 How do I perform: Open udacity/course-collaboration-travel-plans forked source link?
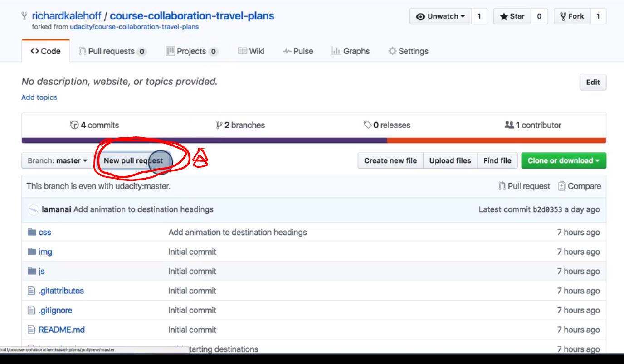coord(134,27)
